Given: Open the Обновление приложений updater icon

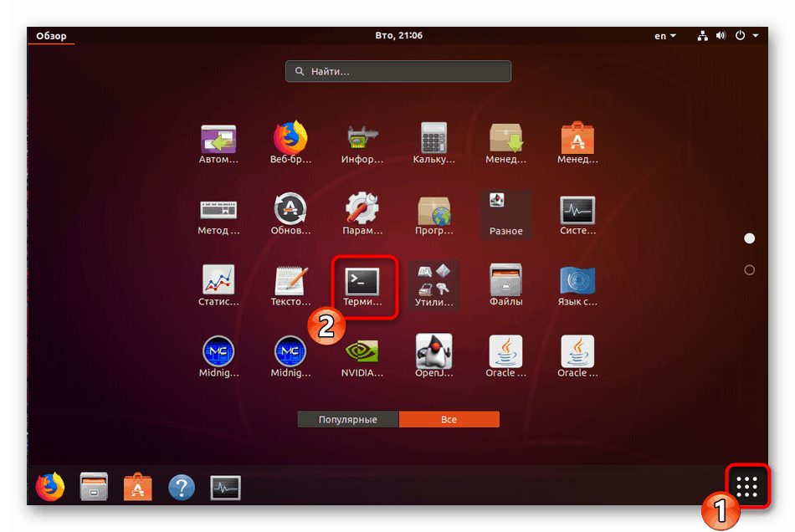Looking at the screenshot, I should (290, 207).
